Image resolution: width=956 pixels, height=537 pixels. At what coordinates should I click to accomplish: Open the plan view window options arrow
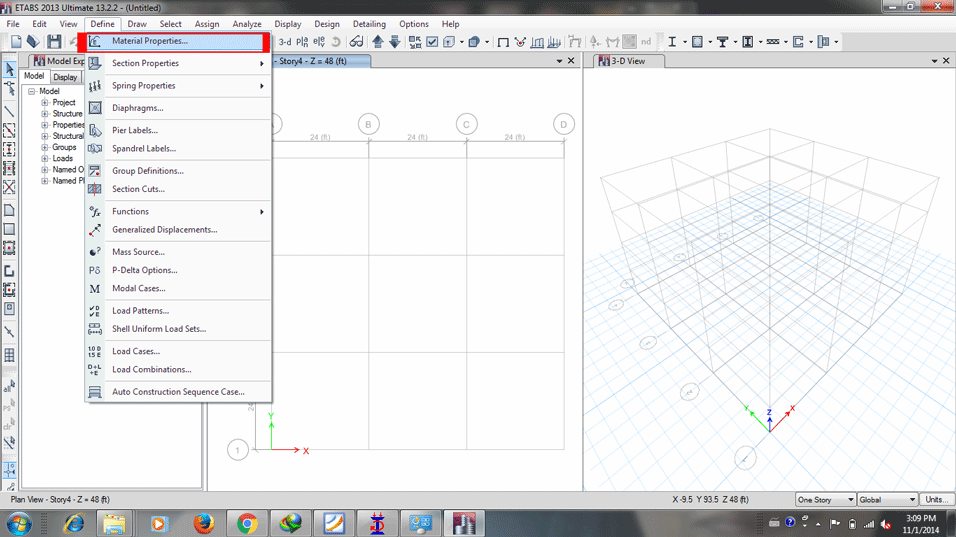[x=559, y=61]
